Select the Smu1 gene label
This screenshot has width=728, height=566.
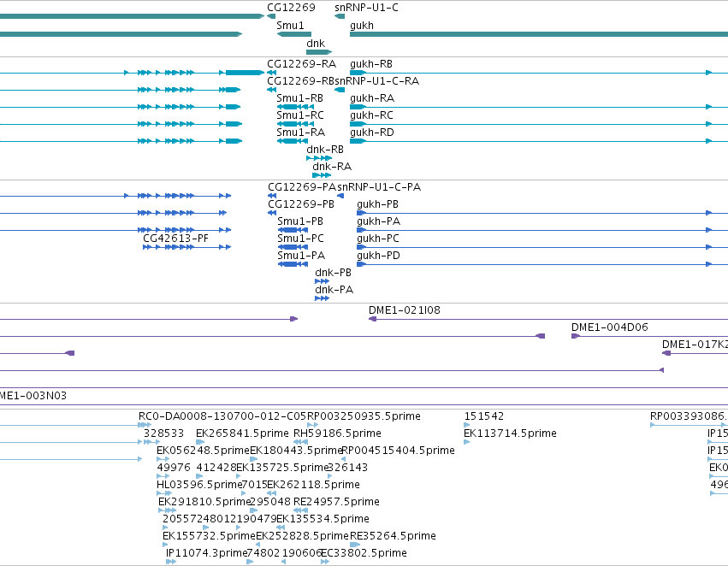pyautogui.click(x=290, y=26)
